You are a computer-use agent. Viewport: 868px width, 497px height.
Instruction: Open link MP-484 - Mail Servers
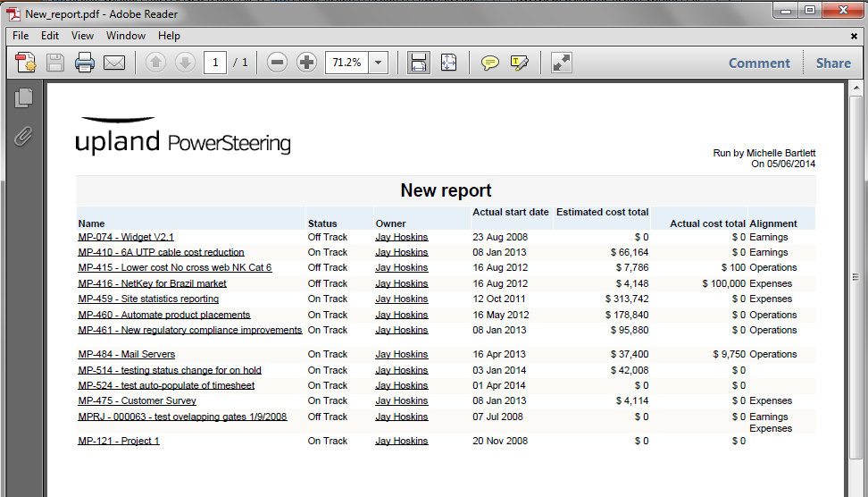coord(126,354)
